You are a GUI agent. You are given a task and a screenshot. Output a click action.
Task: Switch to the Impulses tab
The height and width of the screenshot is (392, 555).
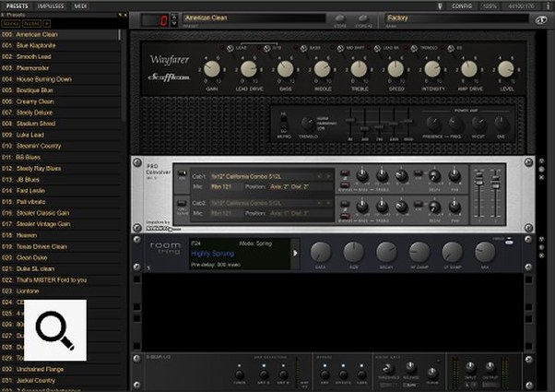click(51, 6)
